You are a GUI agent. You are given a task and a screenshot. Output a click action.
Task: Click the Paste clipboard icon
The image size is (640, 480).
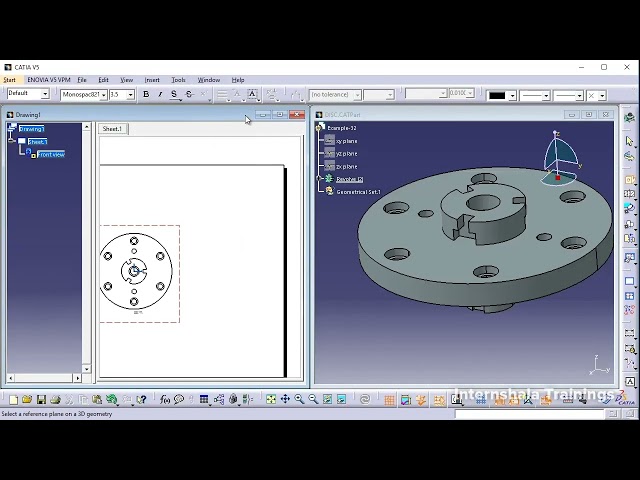[x=97, y=400]
